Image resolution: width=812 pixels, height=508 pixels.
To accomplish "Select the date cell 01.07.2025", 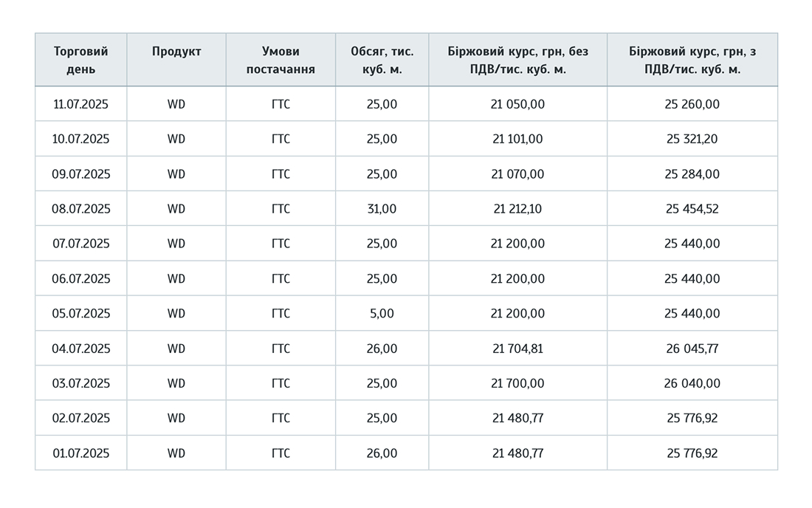I will tap(80, 453).
